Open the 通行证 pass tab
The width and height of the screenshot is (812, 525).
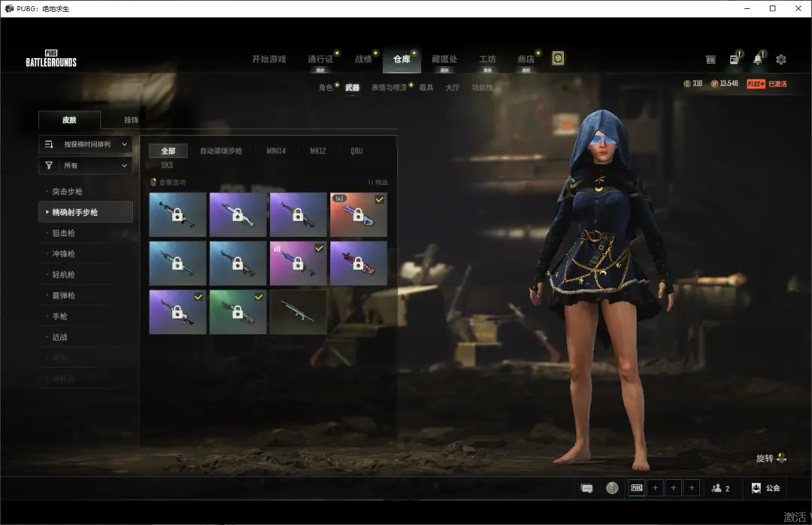(320, 59)
